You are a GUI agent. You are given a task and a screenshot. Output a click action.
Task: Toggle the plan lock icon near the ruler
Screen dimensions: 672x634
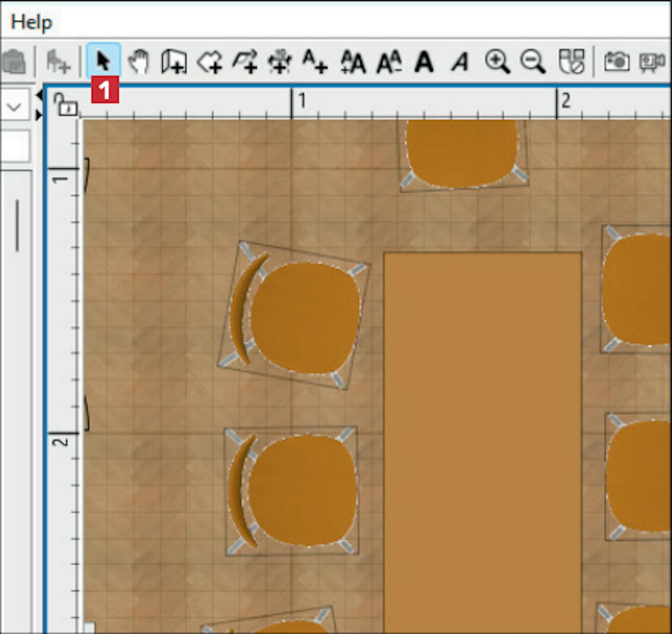65,104
